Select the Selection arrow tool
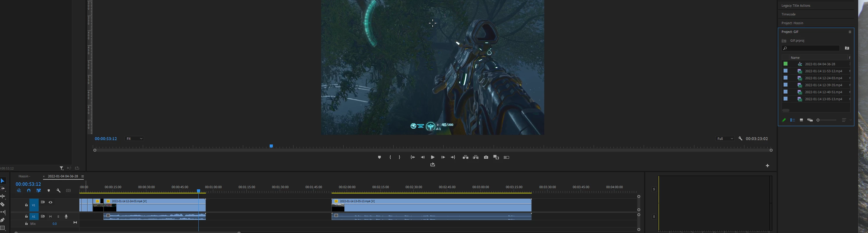This screenshot has height=233, width=868. pos(3,181)
